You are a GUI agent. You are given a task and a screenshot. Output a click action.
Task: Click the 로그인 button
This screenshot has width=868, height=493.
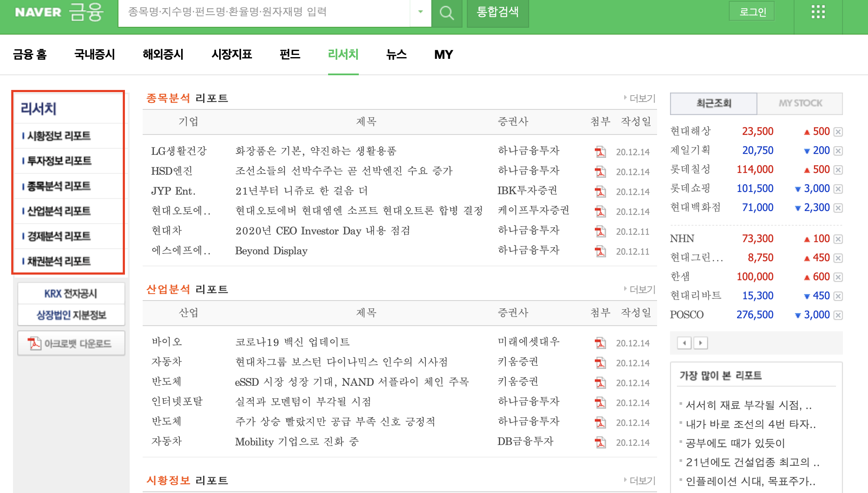click(752, 12)
